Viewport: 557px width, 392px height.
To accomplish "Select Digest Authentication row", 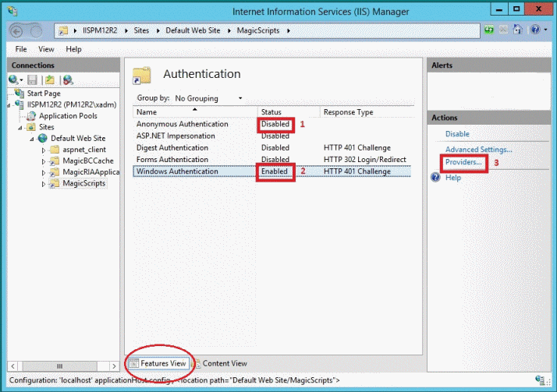I will click(x=271, y=147).
